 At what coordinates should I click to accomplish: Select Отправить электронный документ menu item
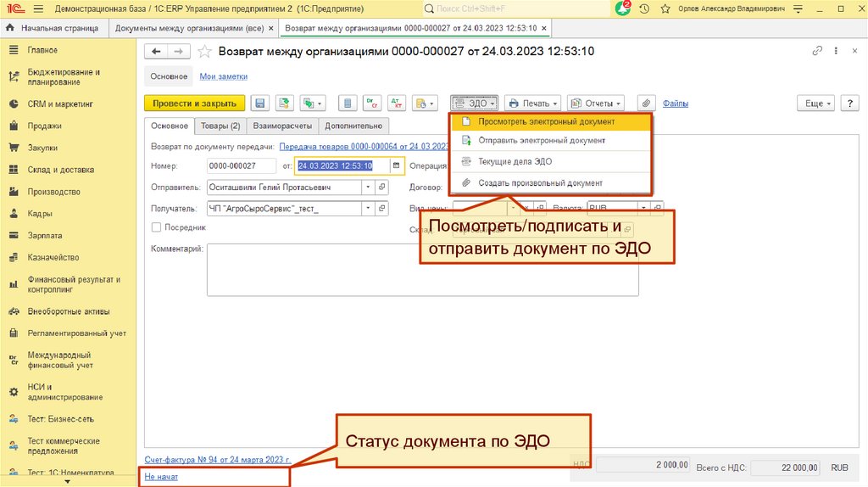[551, 140]
